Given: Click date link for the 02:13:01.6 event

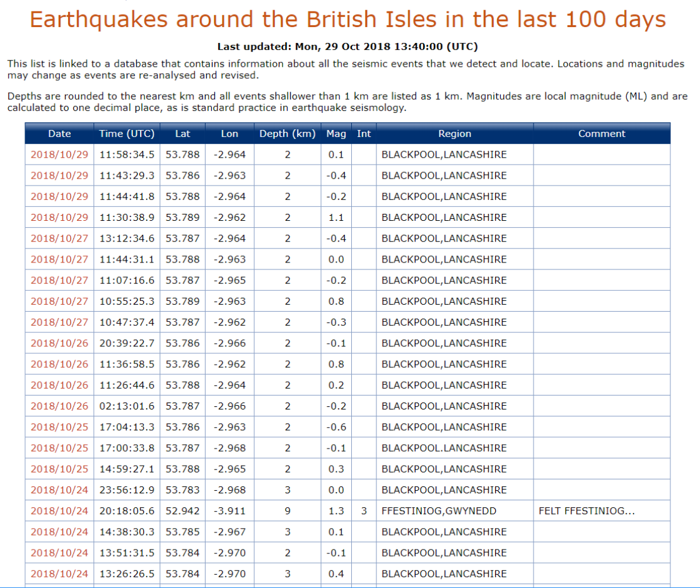Looking at the screenshot, I should [x=59, y=406].
